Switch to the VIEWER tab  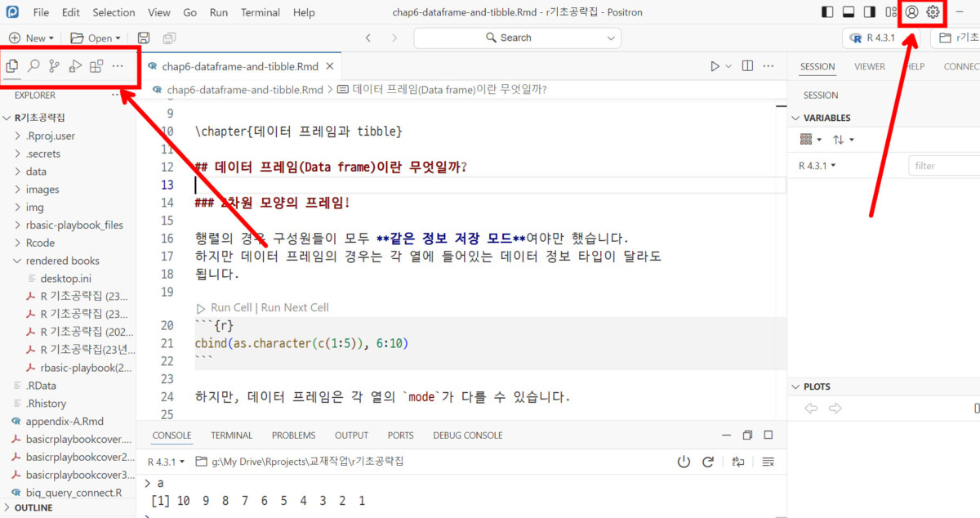pyautogui.click(x=870, y=67)
